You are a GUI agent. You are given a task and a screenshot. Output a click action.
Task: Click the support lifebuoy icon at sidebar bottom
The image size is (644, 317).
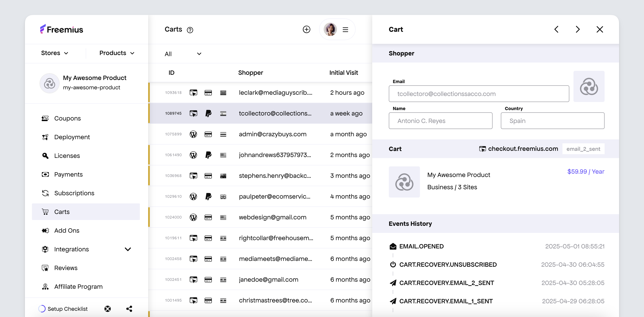click(107, 309)
